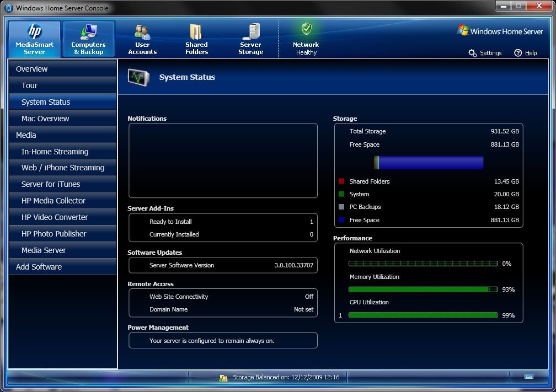The image size is (556, 392).
Task: Open the Server Storage tab
Action: pos(250,39)
